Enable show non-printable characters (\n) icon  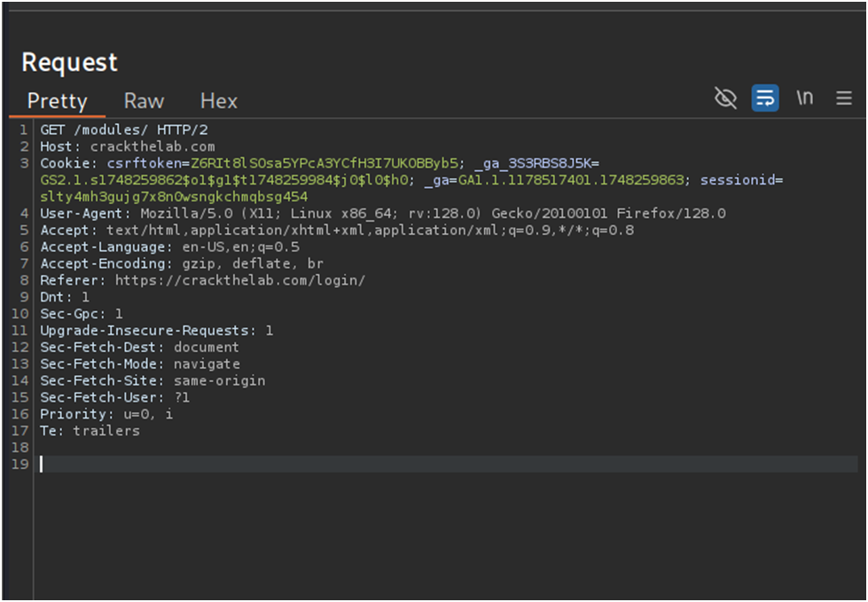click(805, 98)
